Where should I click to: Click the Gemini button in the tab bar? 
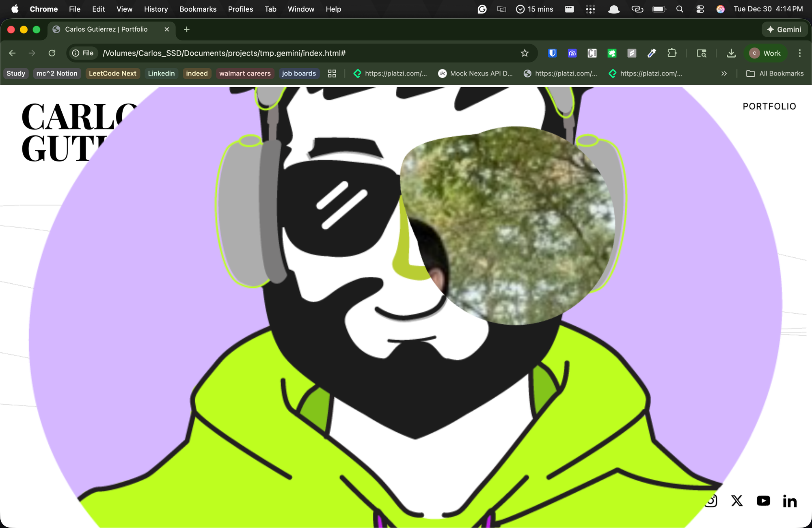[784, 30]
